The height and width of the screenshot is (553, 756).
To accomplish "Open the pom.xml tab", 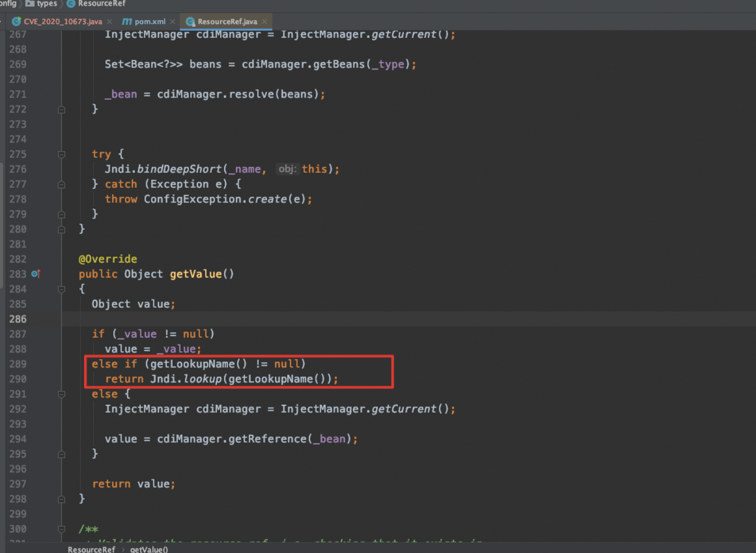I will [x=149, y=22].
